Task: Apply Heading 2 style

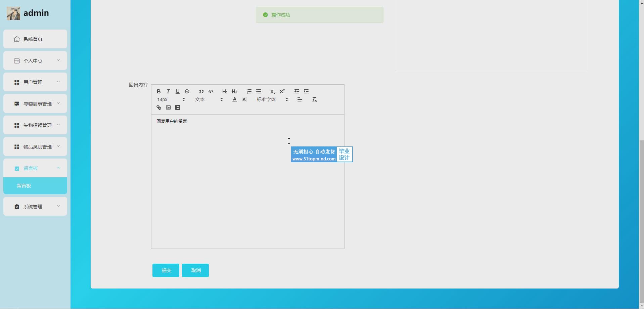Action: [x=235, y=91]
